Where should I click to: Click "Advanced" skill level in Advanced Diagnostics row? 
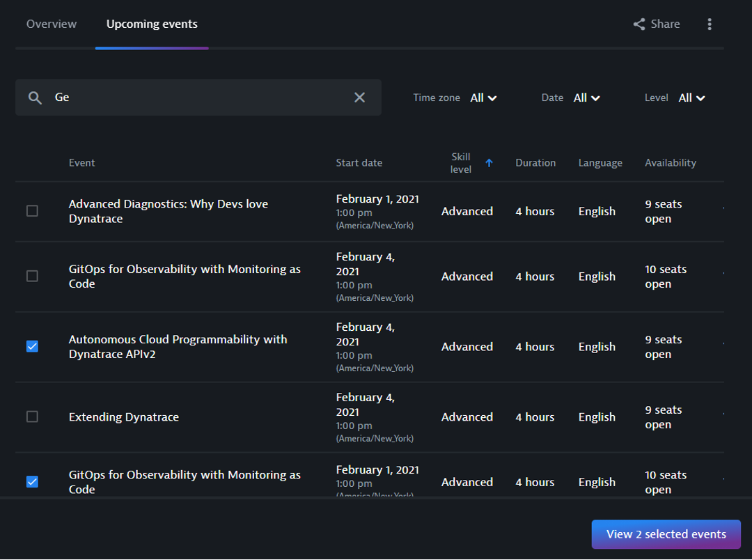(x=467, y=211)
